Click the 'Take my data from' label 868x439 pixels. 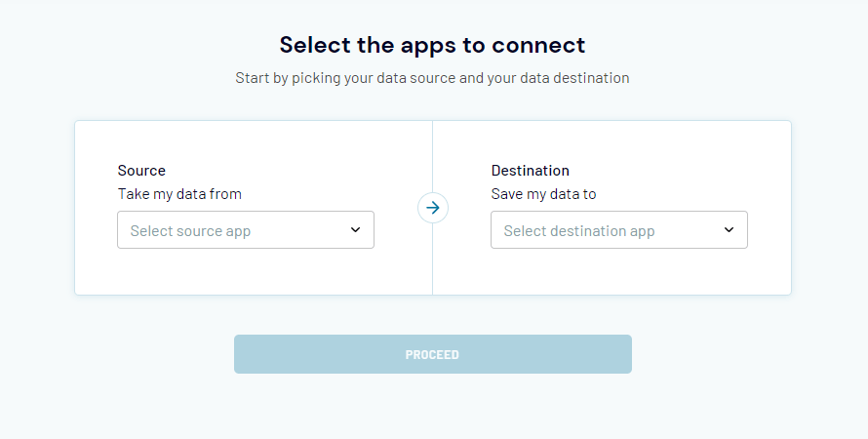179,194
